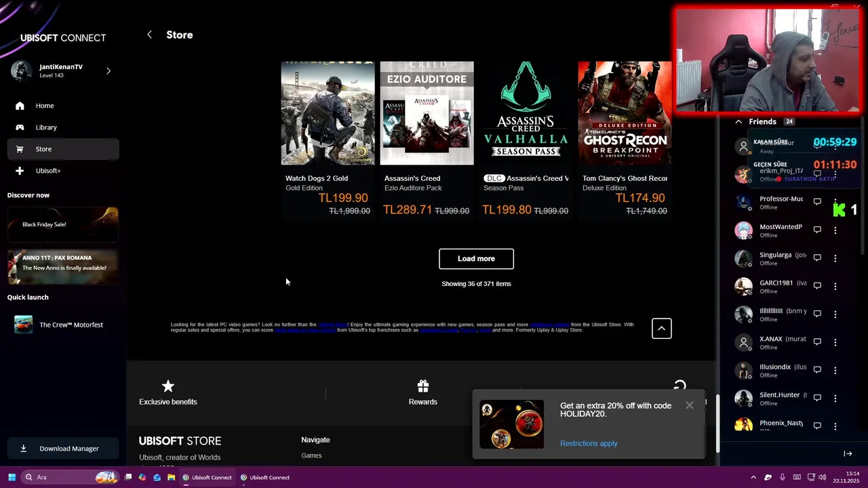Open more options for Singularga
The width and height of the screenshot is (868, 488).
pyautogui.click(x=835, y=258)
